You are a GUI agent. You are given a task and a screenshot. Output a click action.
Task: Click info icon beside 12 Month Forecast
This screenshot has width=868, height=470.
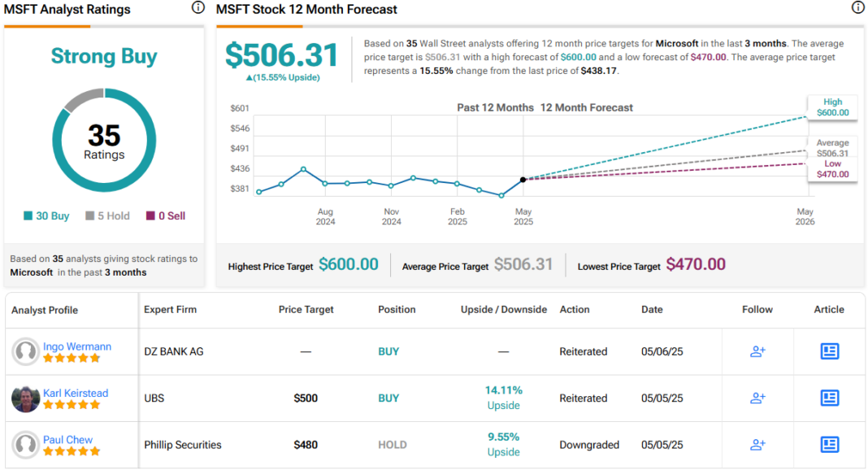pos(857,8)
